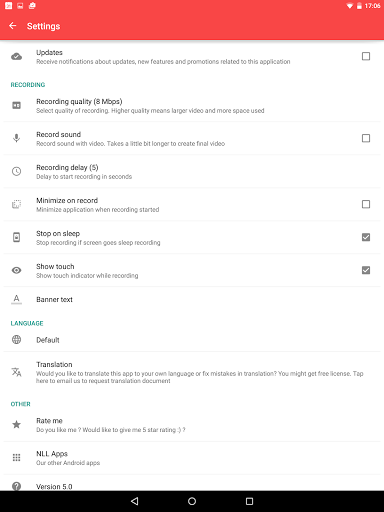The height and width of the screenshot is (512, 384).
Task: Check the Record sound checkbox
Action: [366, 138]
